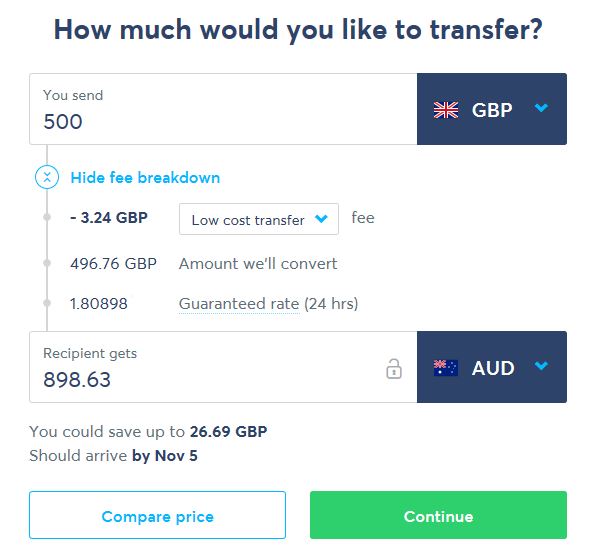Click the 3.24 GBP fee amount
Image resolution: width=599 pixels, height=552 pixels.
pyautogui.click(x=109, y=218)
